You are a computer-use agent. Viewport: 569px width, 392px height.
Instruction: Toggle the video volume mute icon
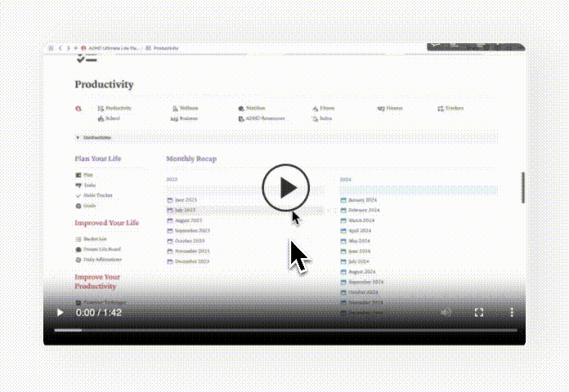pos(446,312)
